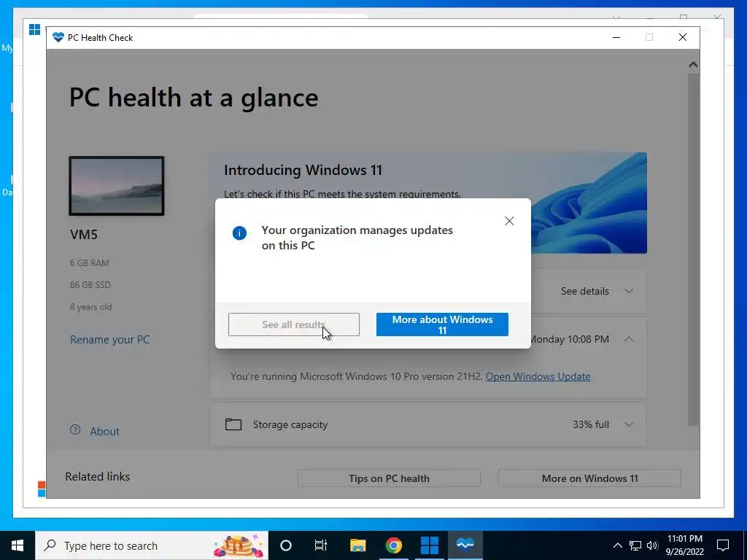Click the About question mark icon
Screen dimensions: 747x560
click(75, 430)
